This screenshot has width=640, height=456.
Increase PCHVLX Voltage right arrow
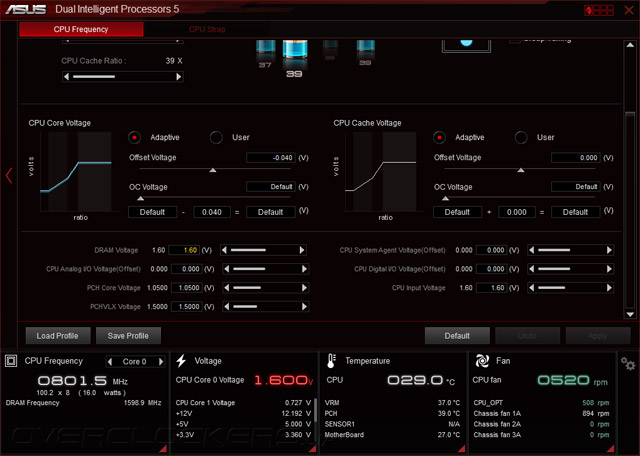click(304, 307)
